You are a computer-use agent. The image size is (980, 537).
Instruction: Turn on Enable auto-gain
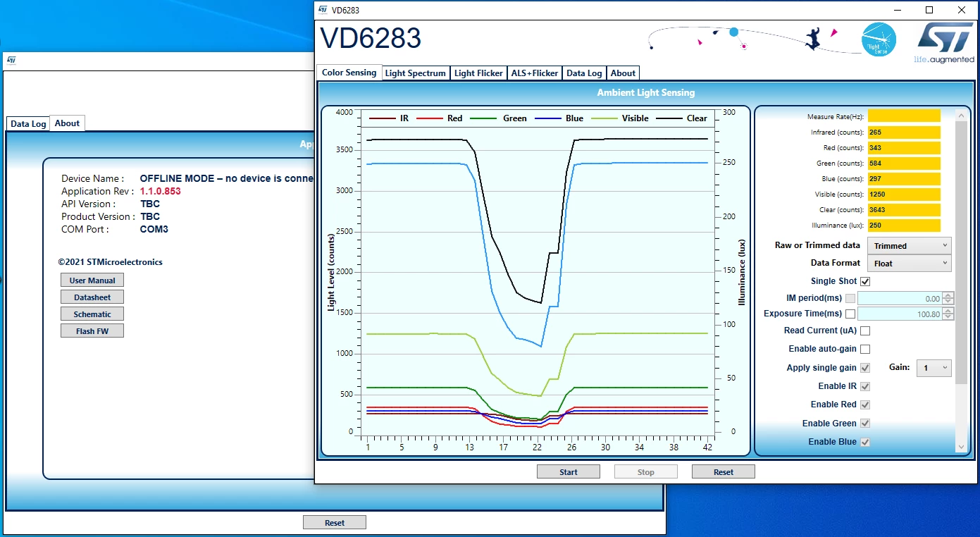pos(865,349)
